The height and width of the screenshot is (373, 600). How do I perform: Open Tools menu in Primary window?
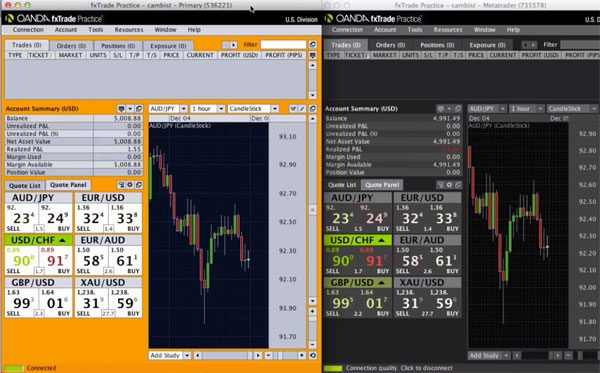tap(96, 29)
